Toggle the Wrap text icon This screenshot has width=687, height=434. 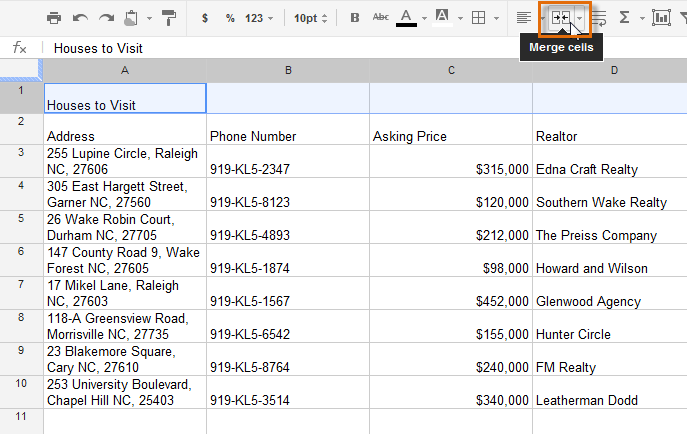pos(599,19)
